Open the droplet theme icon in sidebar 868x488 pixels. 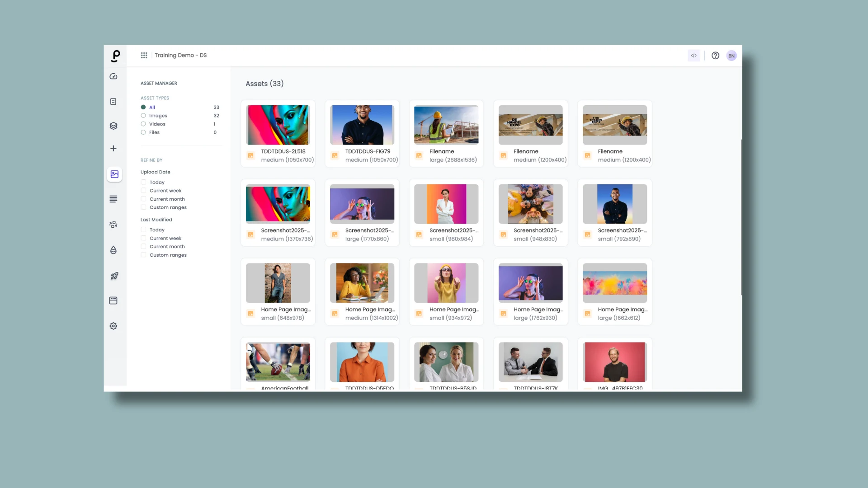tap(113, 250)
